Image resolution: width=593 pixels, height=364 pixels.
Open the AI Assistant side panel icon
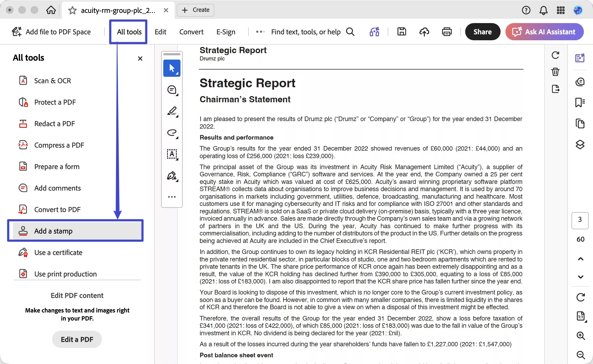pos(580,58)
